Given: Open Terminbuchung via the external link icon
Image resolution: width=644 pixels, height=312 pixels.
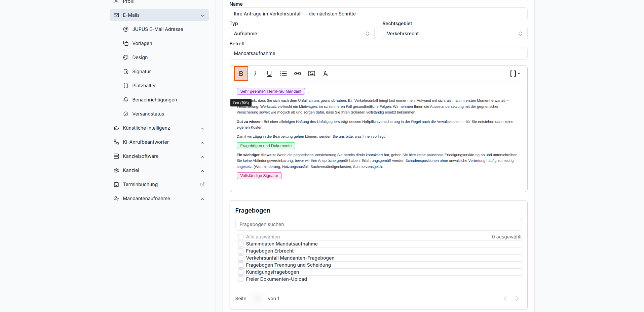Looking at the screenshot, I should pyautogui.click(x=202, y=184).
